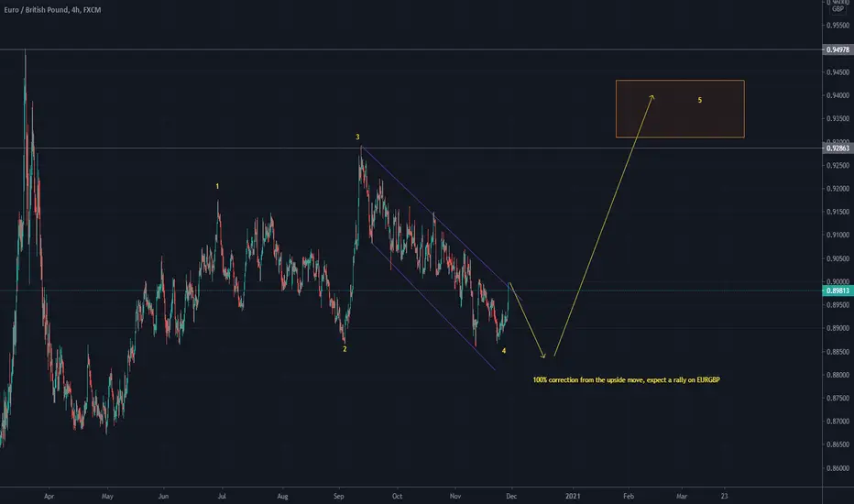
Task: Click the Jun label on time axis
Action: pos(163,497)
